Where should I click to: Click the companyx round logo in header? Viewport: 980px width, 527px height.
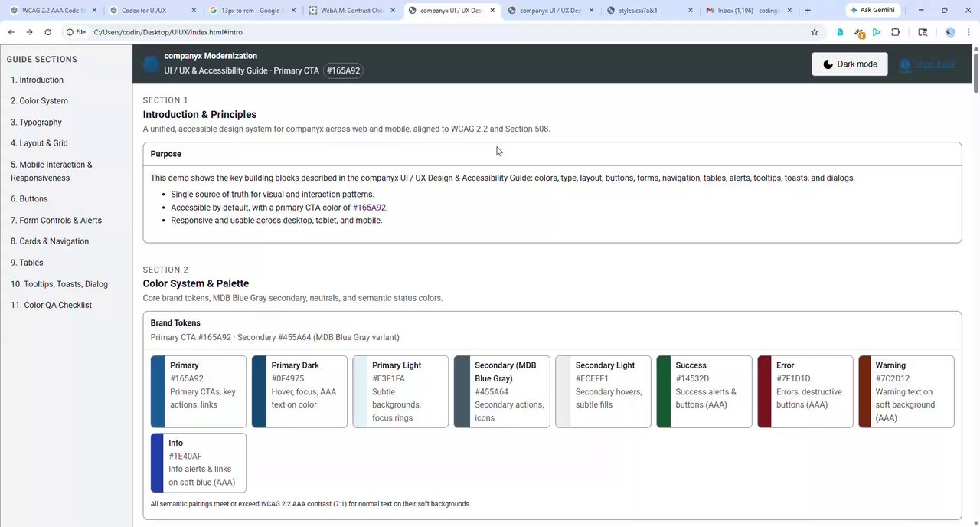[x=151, y=64]
